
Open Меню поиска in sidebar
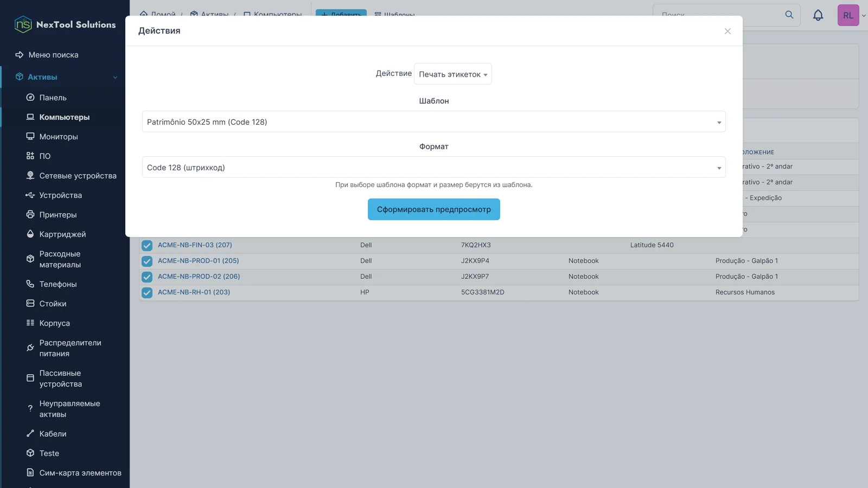53,55
